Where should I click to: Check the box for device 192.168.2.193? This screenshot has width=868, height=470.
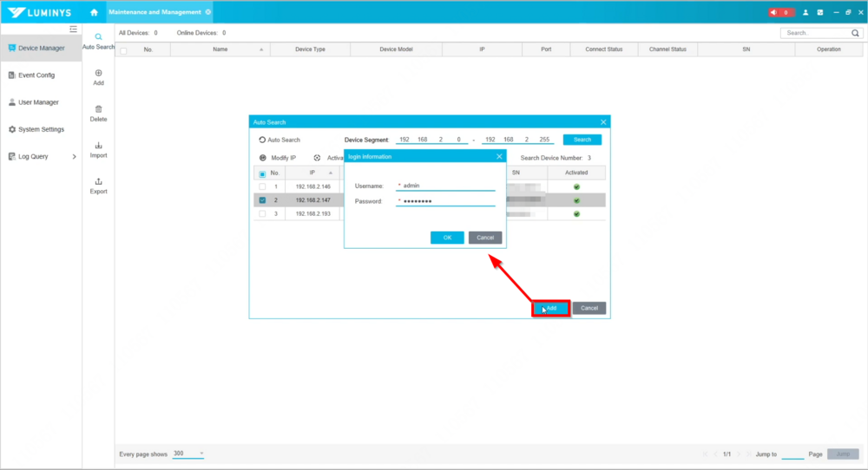click(x=262, y=213)
